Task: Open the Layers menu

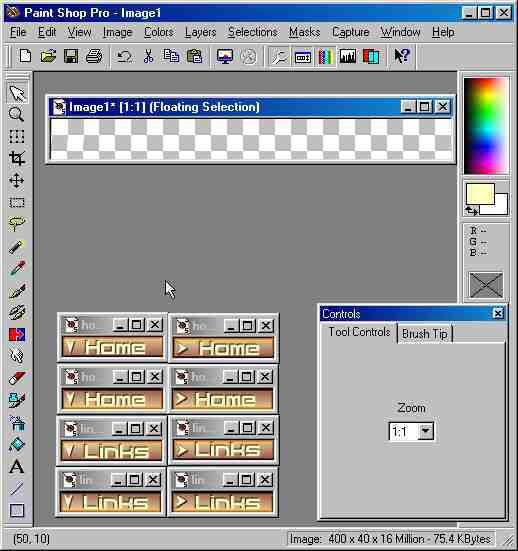Action: point(200,32)
